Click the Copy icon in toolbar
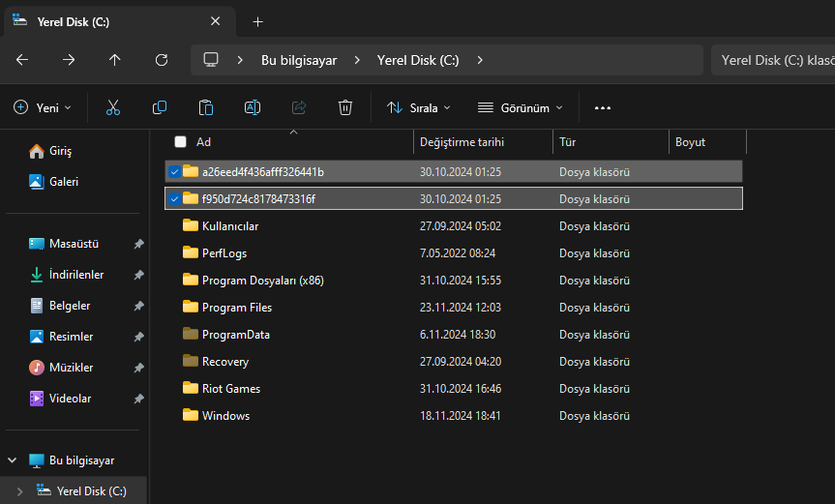The image size is (835, 504). tap(160, 107)
